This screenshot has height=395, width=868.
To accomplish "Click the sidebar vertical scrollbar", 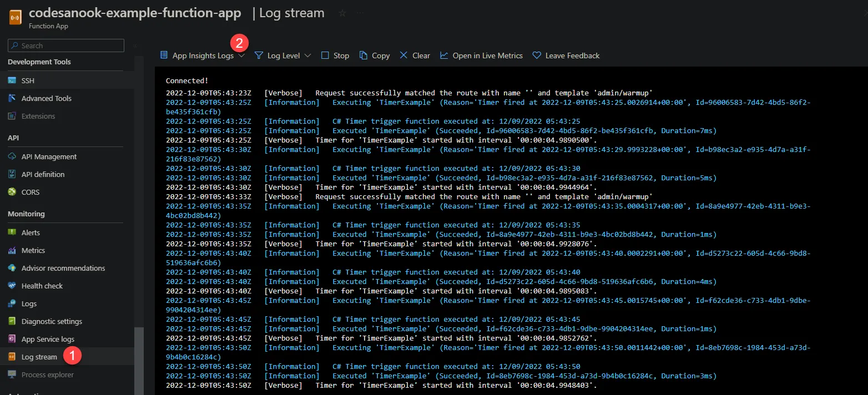I will pos(139,361).
